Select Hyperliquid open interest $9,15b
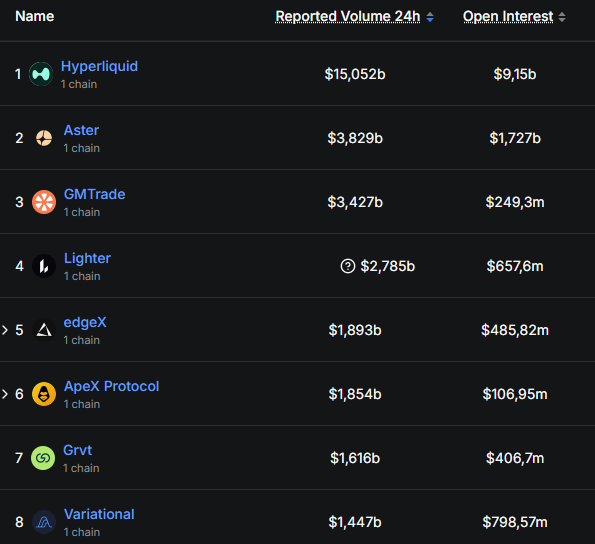The width and height of the screenshot is (595, 544). [515, 74]
